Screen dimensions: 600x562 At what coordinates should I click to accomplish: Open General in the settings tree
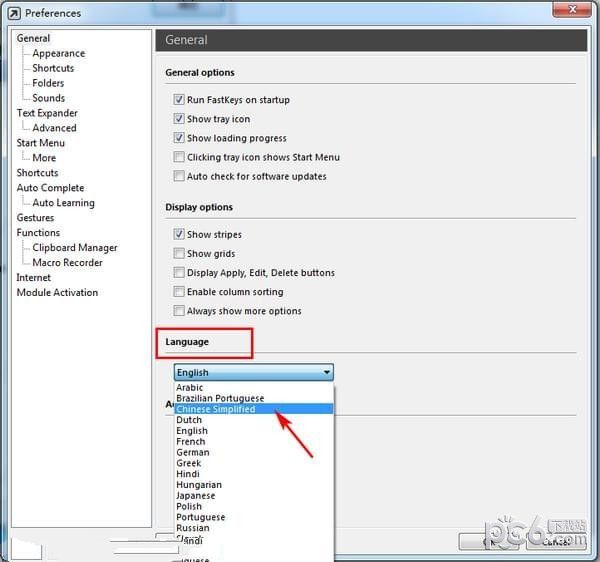pos(33,38)
